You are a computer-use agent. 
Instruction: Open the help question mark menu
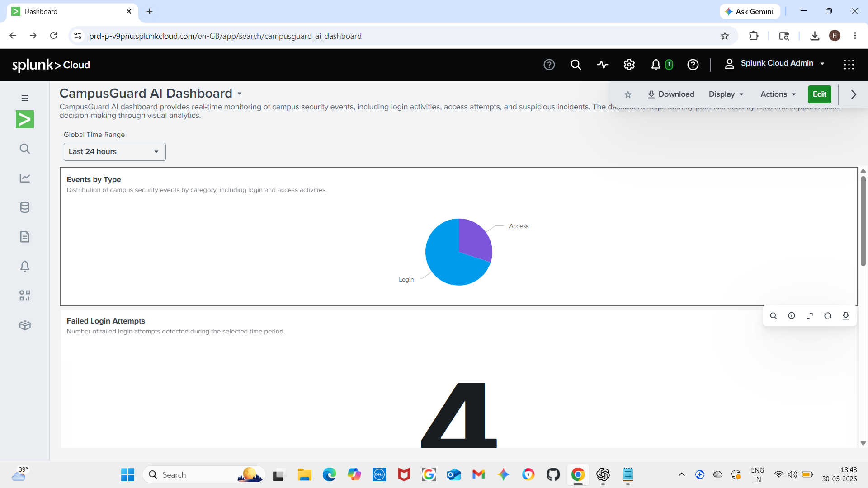pyautogui.click(x=693, y=65)
